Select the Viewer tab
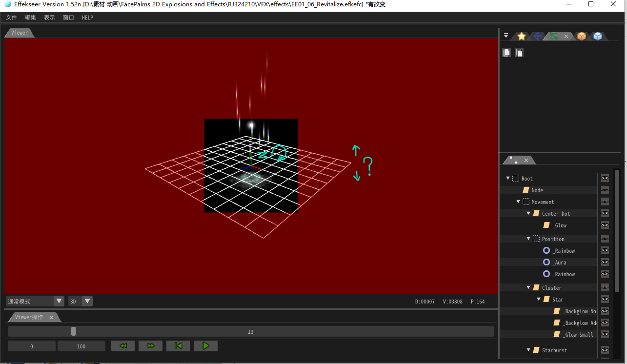The width and height of the screenshot is (627, 364). pyautogui.click(x=20, y=33)
